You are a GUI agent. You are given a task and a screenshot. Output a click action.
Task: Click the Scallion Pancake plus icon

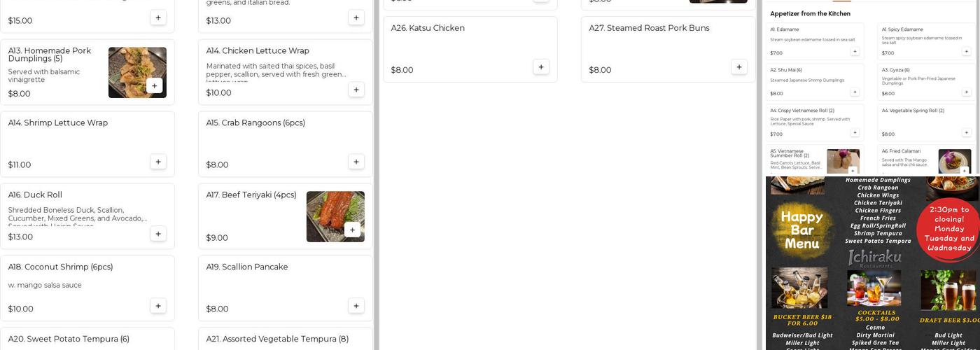point(356,306)
